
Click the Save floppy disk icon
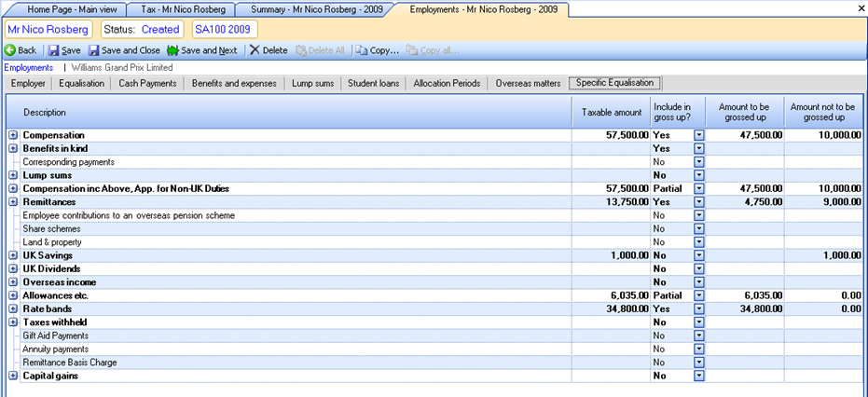point(54,50)
